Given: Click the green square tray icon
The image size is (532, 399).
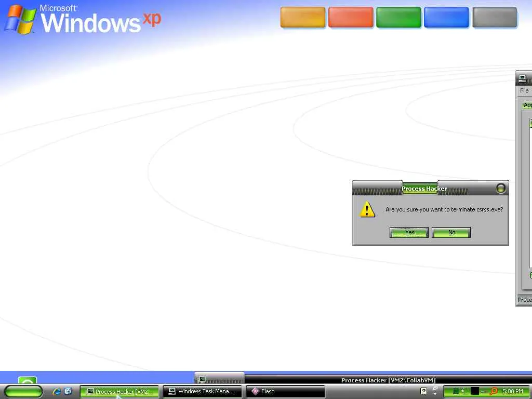Looking at the screenshot, I should [x=456, y=391].
